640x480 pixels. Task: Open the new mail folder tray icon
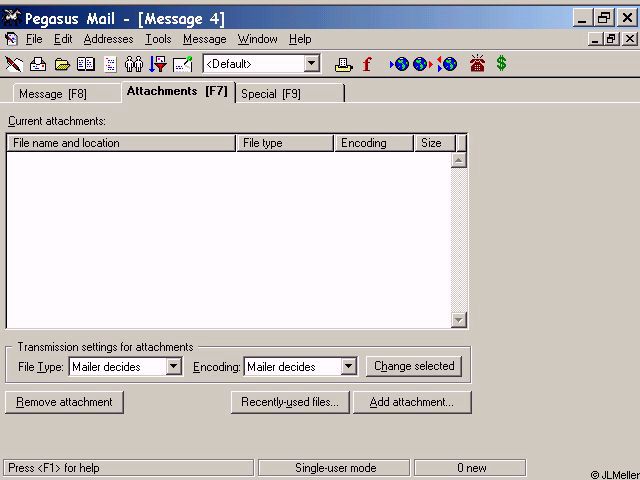(38, 64)
